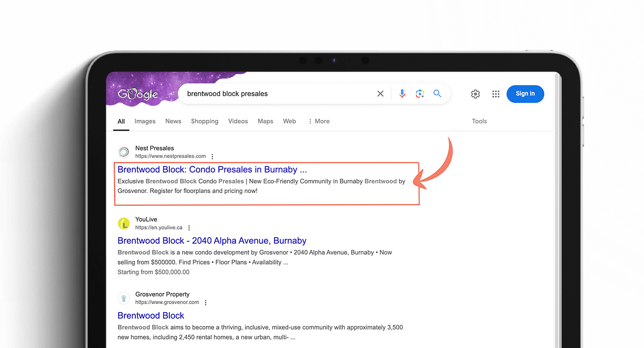Open Google Lens image search
Image resolution: width=644 pixels, height=348 pixels.
tap(419, 93)
